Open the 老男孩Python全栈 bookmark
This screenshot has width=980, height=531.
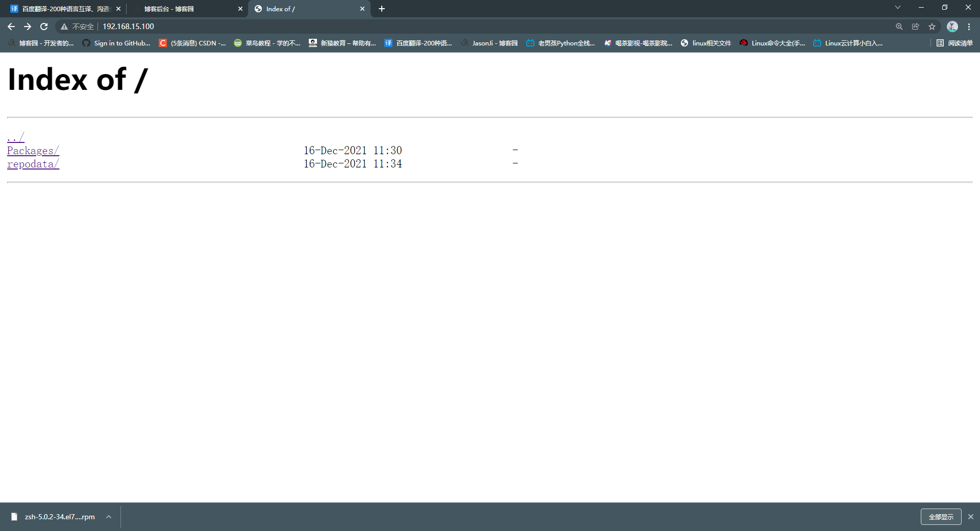point(560,43)
